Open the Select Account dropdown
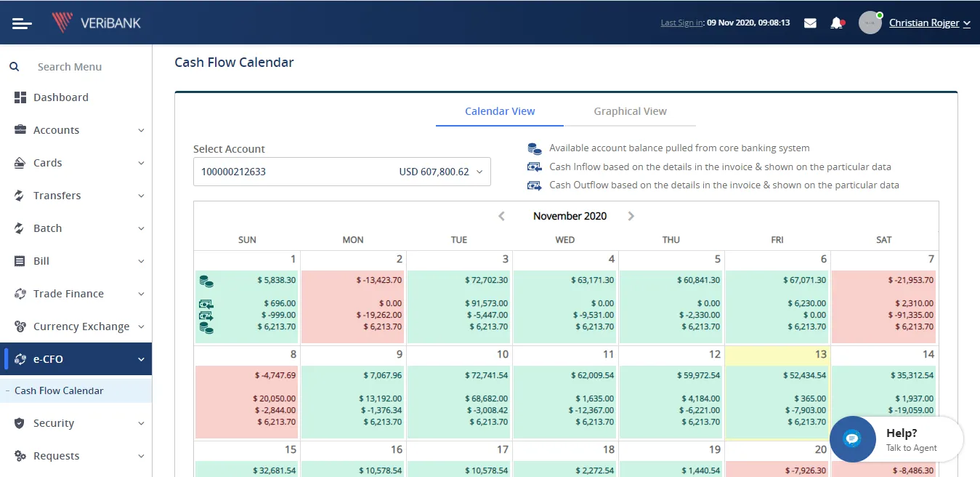This screenshot has height=477, width=980. pyautogui.click(x=341, y=172)
